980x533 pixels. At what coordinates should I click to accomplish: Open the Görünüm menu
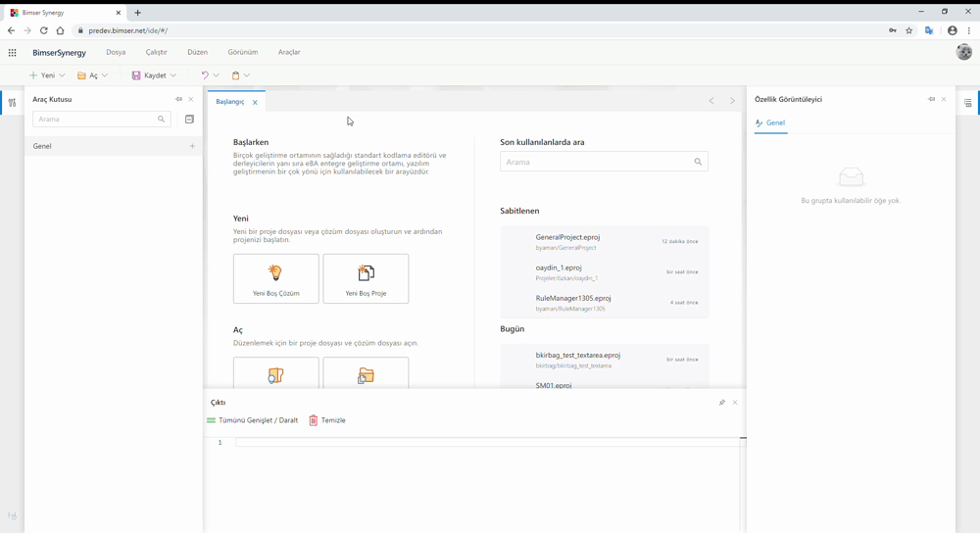242,52
